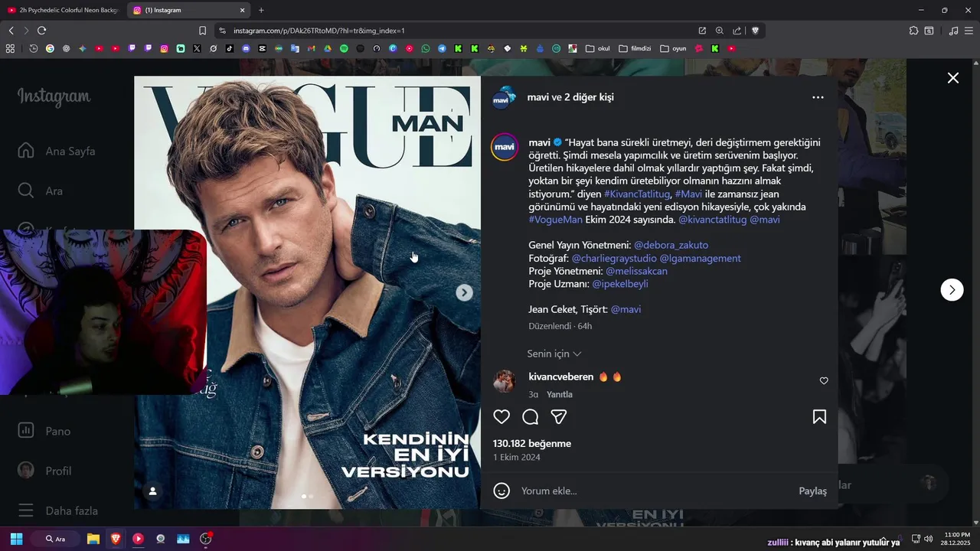Image resolution: width=980 pixels, height=551 pixels.
Task: Open Ara search in Instagram sidebar
Action: pyautogui.click(x=41, y=191)
